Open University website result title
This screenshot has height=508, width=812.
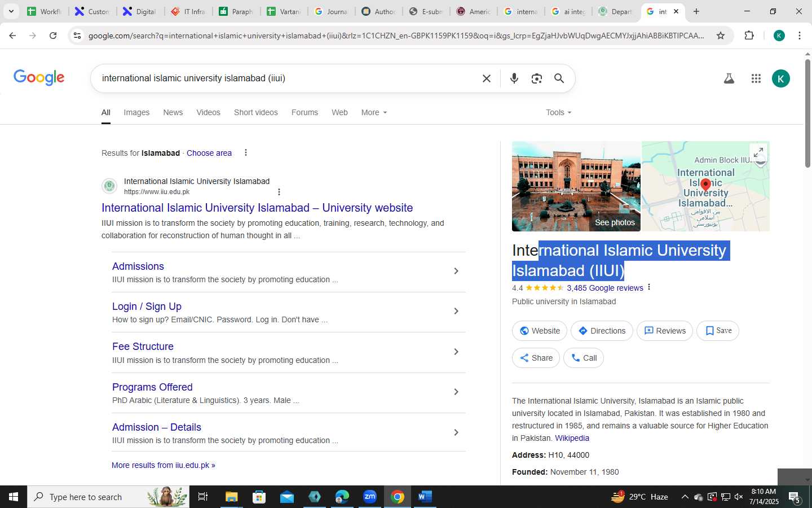[257, 208]
